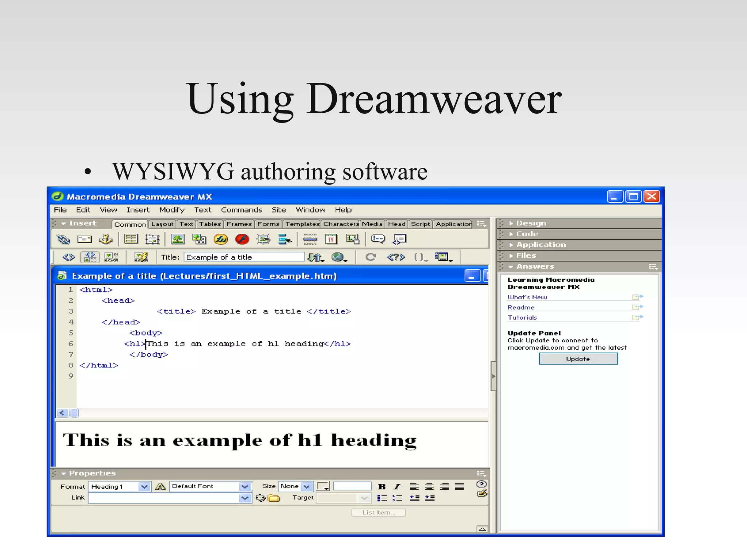The image size is (747, 560).
Task: Switch to Show Code View
Action: 69,257
